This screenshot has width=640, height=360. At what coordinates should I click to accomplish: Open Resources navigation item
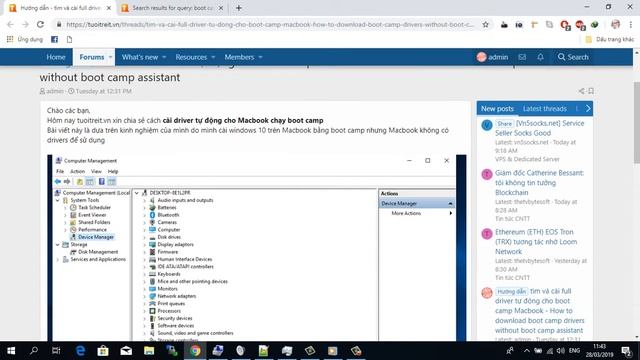point(191,57)
